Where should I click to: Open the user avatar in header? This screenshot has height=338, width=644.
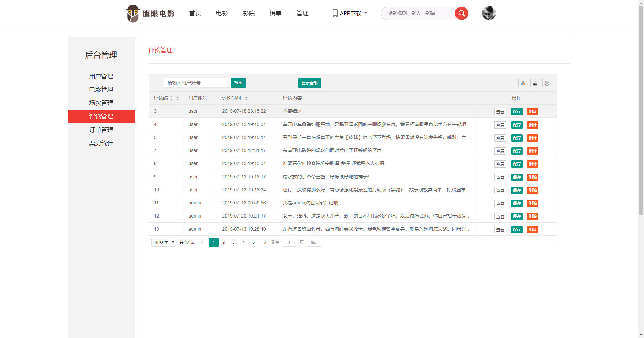(489, 13)
